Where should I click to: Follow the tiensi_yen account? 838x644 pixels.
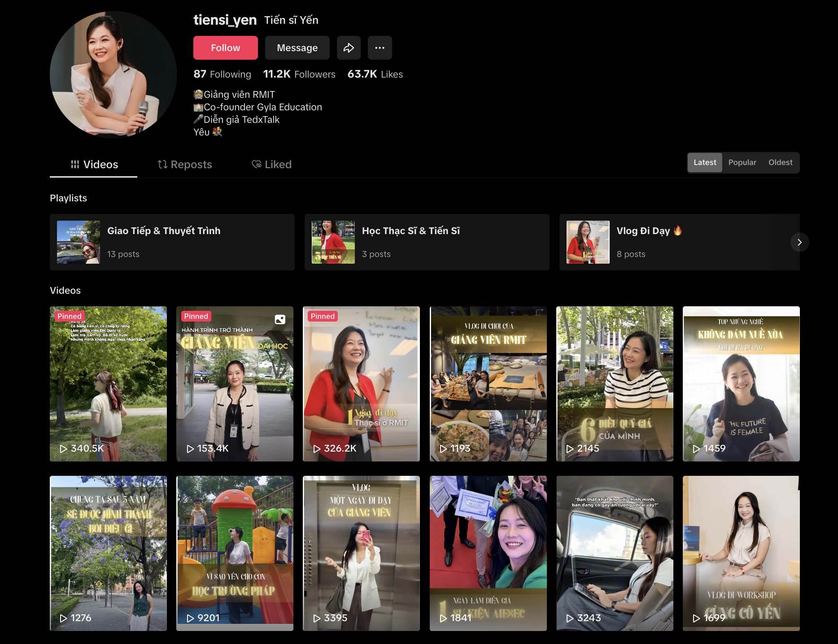225,48
